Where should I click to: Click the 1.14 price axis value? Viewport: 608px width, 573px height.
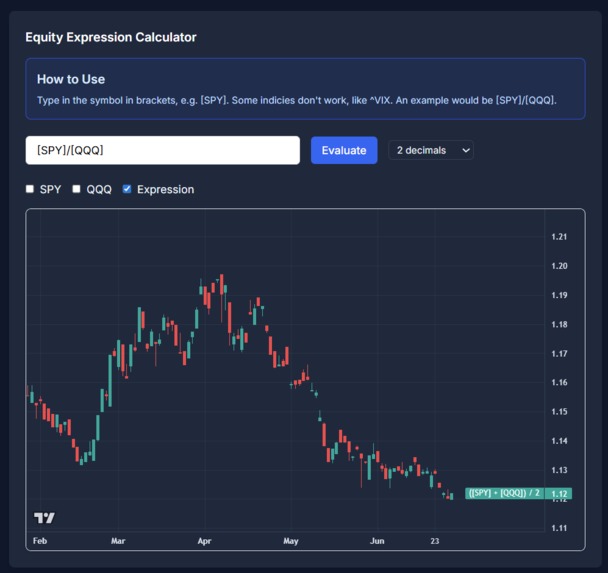tap(559, 441)
